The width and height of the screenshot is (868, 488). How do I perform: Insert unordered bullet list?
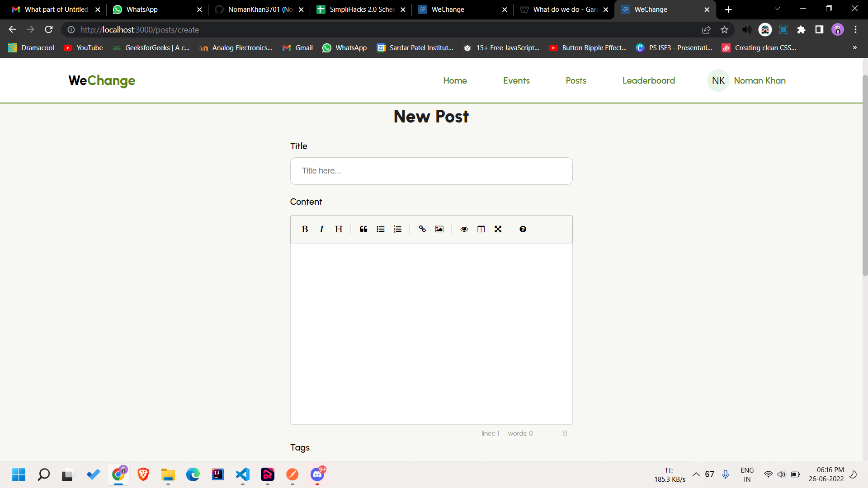click(x=381, y=229)
